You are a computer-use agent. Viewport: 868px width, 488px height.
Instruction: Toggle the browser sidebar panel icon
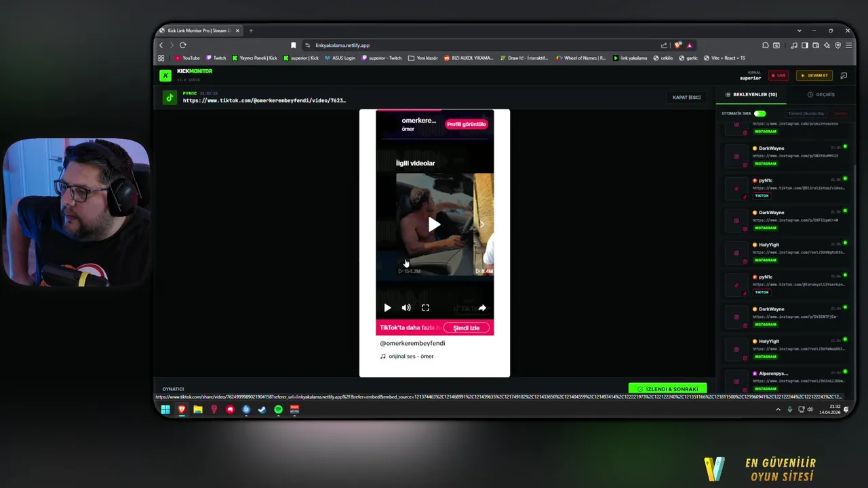805,45
